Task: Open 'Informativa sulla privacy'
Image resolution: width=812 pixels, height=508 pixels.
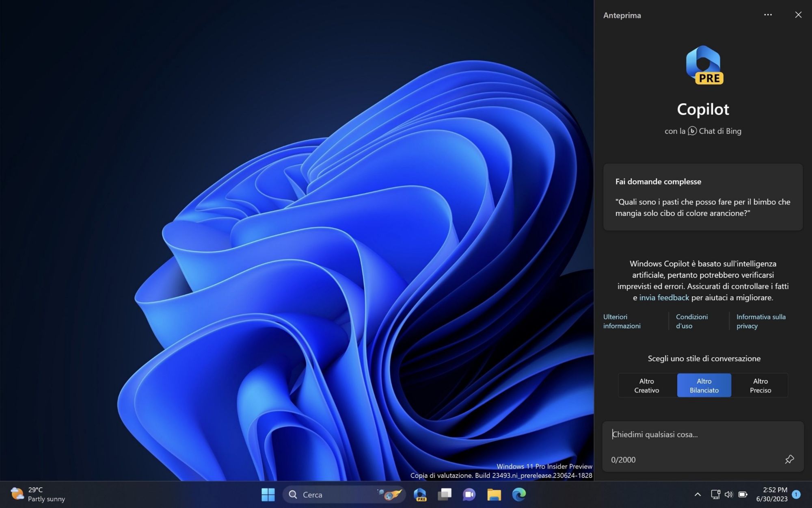Action: tap(760, 321)
